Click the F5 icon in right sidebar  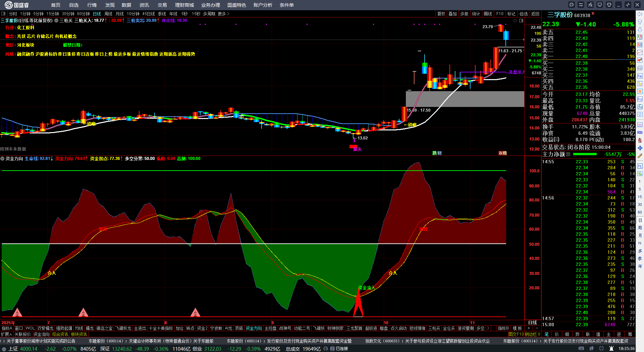[x=640, y=166]
